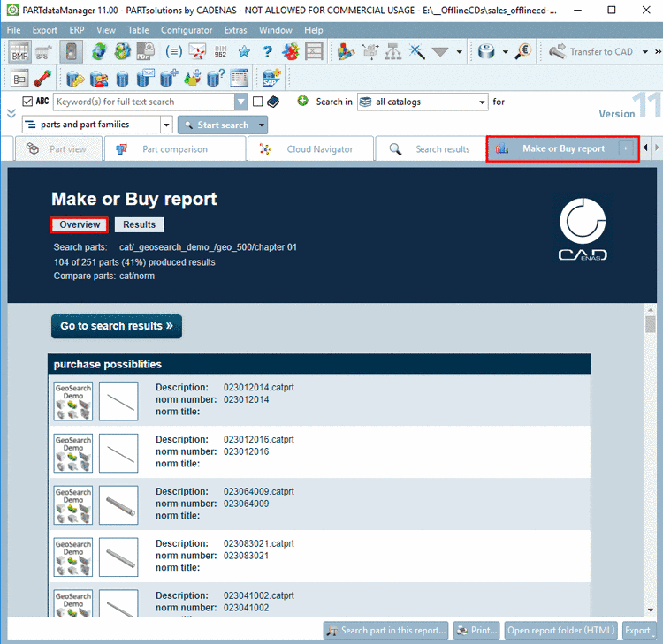The image size is (663, 644).
Task: Click the blue star favorites icon
Action: 244,51
